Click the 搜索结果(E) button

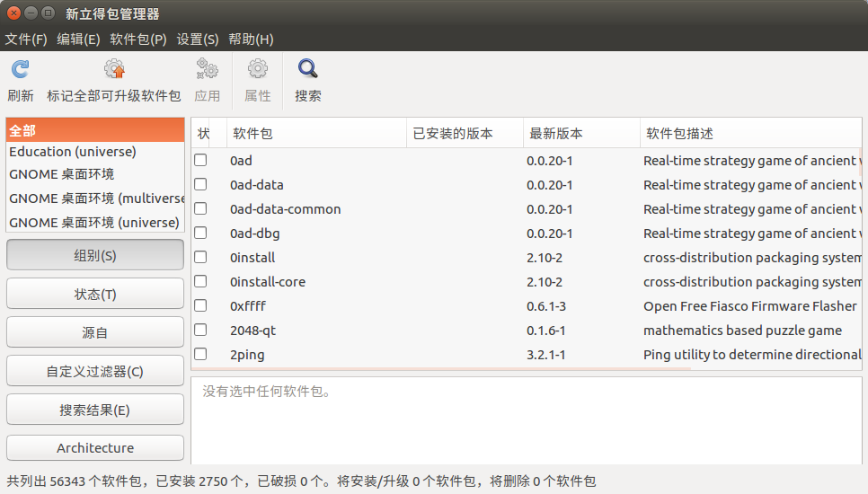point(95,410)
